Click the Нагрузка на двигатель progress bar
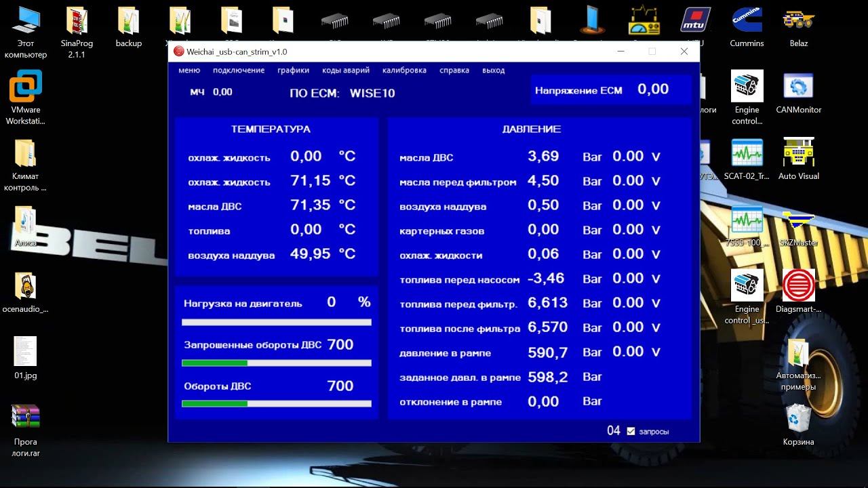 [x=277, y=323]
